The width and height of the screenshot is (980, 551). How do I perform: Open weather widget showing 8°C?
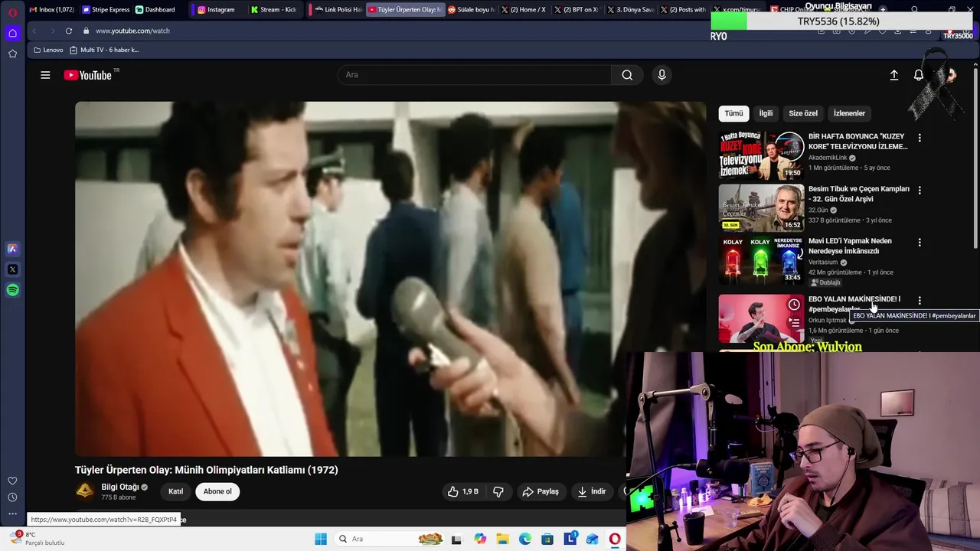pyautogui.click(x=38, y=539)
